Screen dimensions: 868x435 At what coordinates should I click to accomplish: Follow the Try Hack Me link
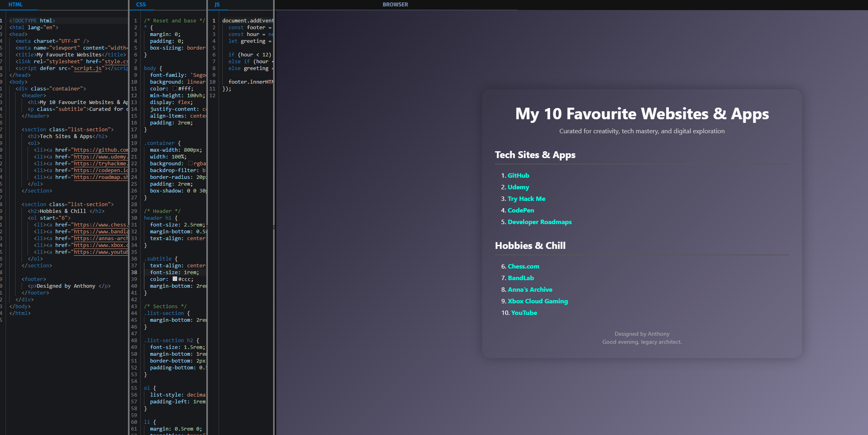click(526, 198)
